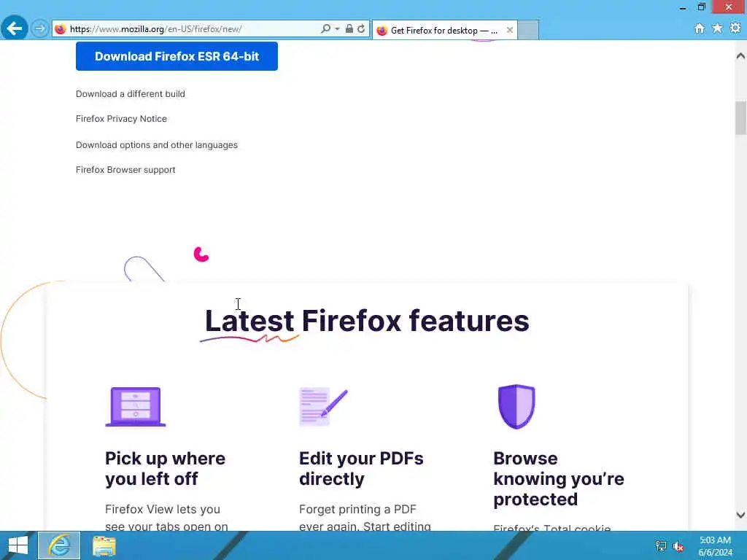The height and width of the screenshot is (560, 747).
Task: Refresh the page with reload icon
Action: tap(362, 28)
